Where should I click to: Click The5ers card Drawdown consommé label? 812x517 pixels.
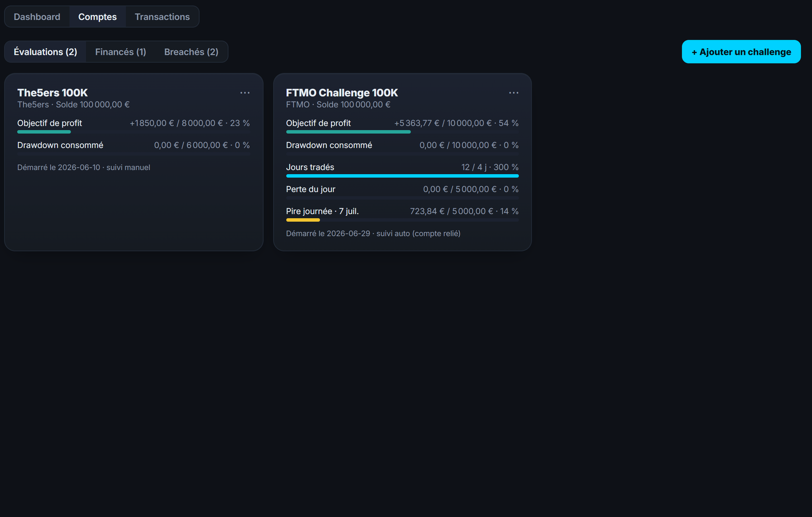click(x=60, y=145)
